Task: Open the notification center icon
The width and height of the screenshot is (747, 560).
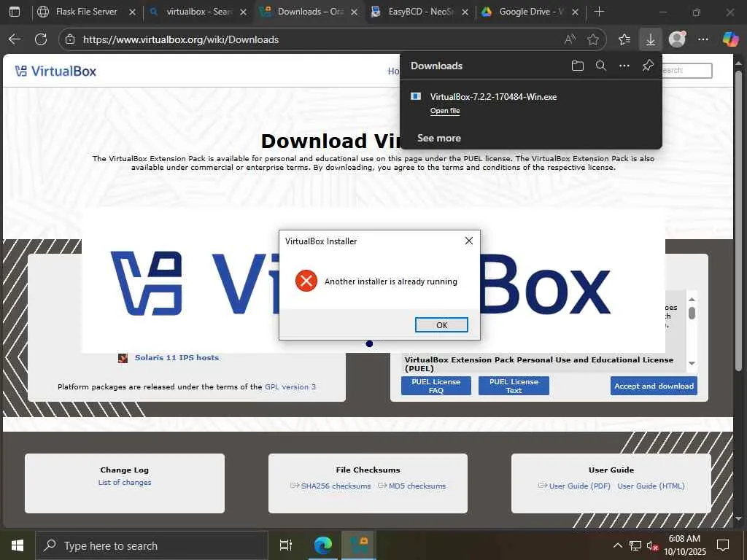Action: (x=723, y=545)
